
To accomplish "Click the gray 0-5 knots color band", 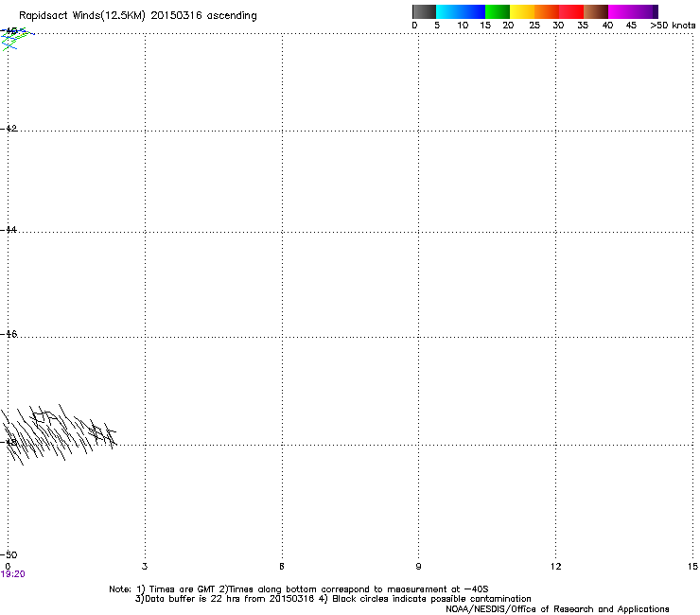I will 424,11.
